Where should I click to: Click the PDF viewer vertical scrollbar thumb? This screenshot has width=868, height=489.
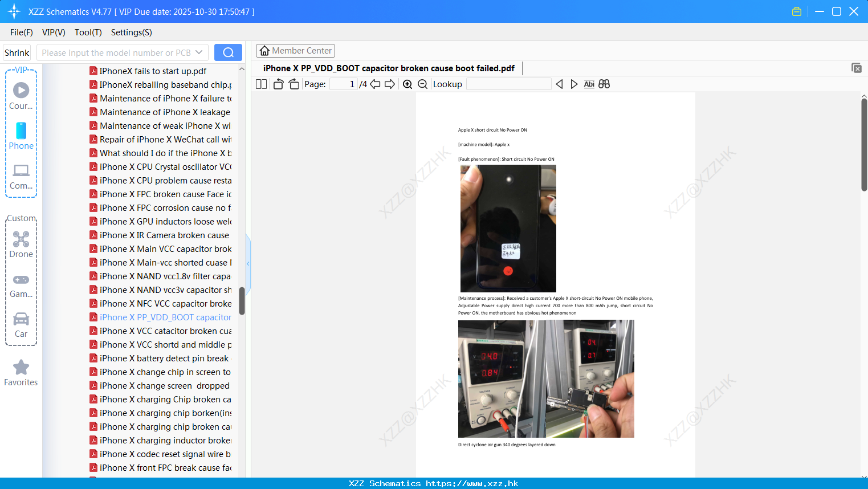click(864, 145)
